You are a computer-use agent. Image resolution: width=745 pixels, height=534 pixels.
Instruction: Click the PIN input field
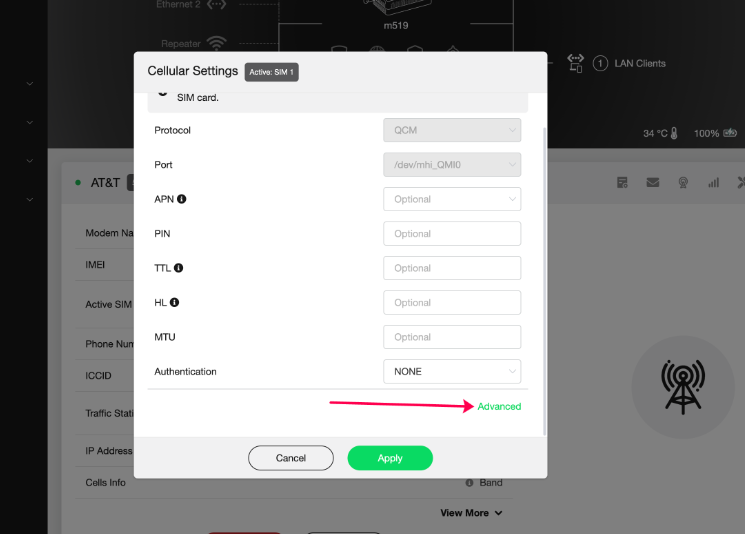click(x=452, y=234)
